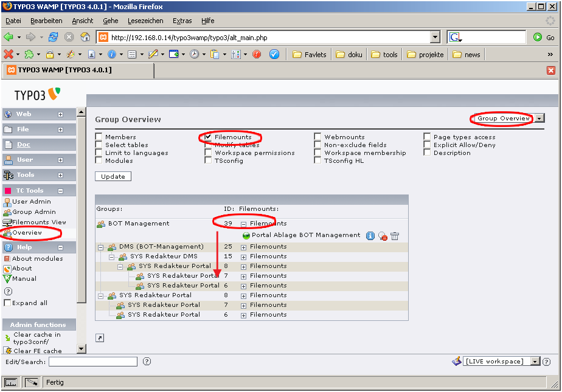Check Non-exclude fields
The width and height of the screenshot is (562, 392).
[317, 144]
